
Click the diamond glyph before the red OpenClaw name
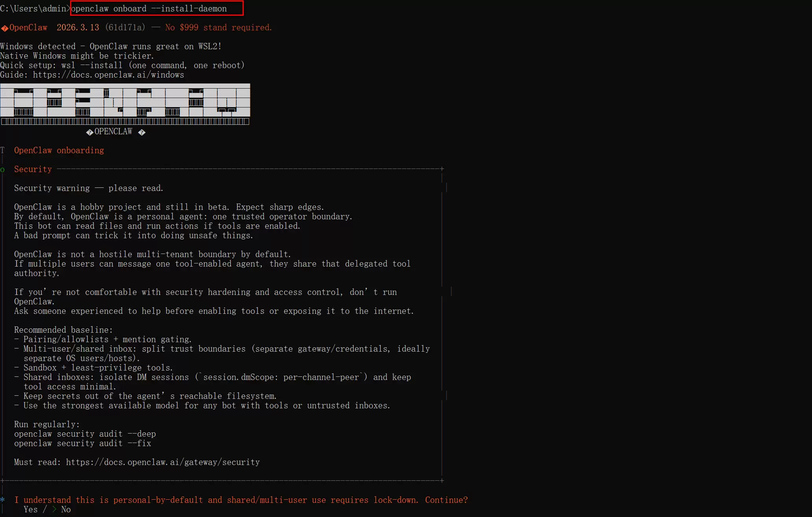5,28
